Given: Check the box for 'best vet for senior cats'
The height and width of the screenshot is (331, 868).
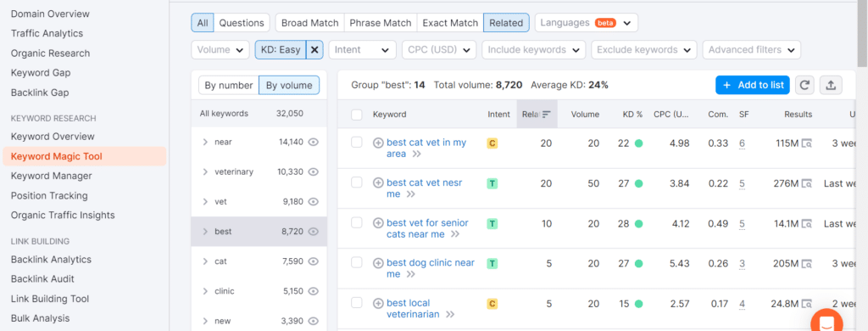Looking at the screenshot, I should click(357, 223).
